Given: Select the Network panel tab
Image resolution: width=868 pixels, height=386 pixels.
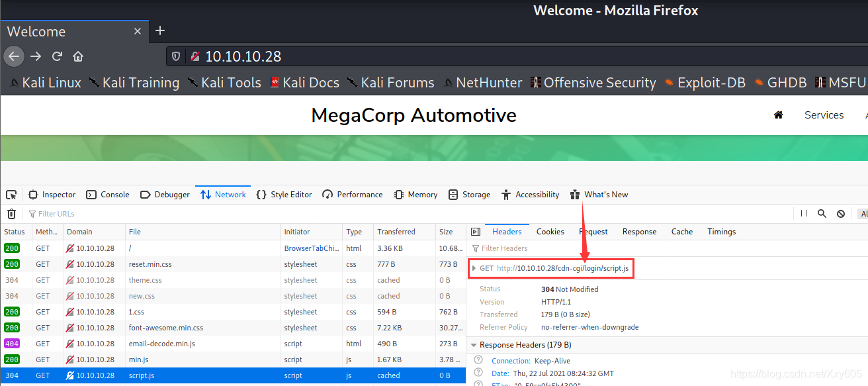Looking at the screenshot, I should [x=223, y=195].
